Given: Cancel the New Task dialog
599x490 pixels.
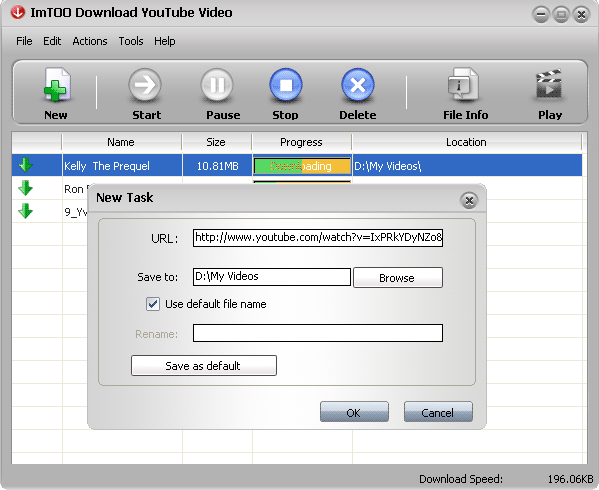Looking at the screenshot, I should tap(438, 412).
